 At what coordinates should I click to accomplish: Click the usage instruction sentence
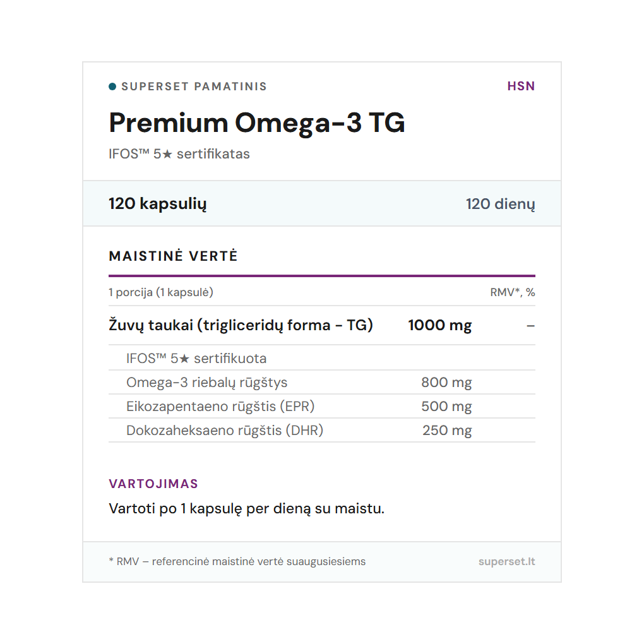click(x=246, y=509)
